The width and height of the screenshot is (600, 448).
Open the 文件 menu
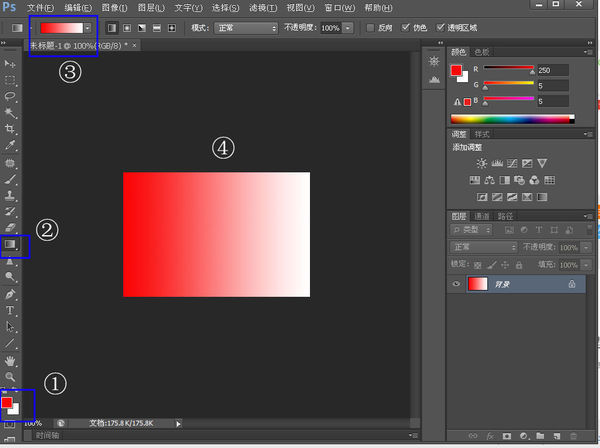click(40, 8)
